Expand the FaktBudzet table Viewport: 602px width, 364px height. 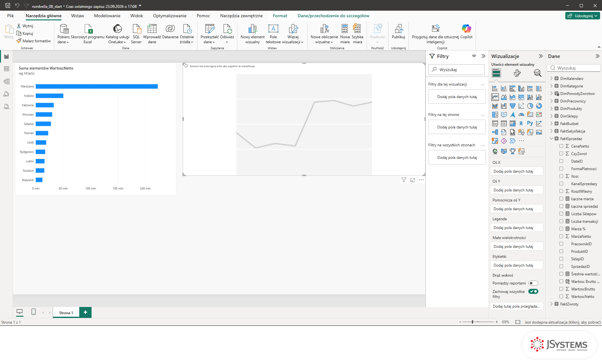pos(552,123)
